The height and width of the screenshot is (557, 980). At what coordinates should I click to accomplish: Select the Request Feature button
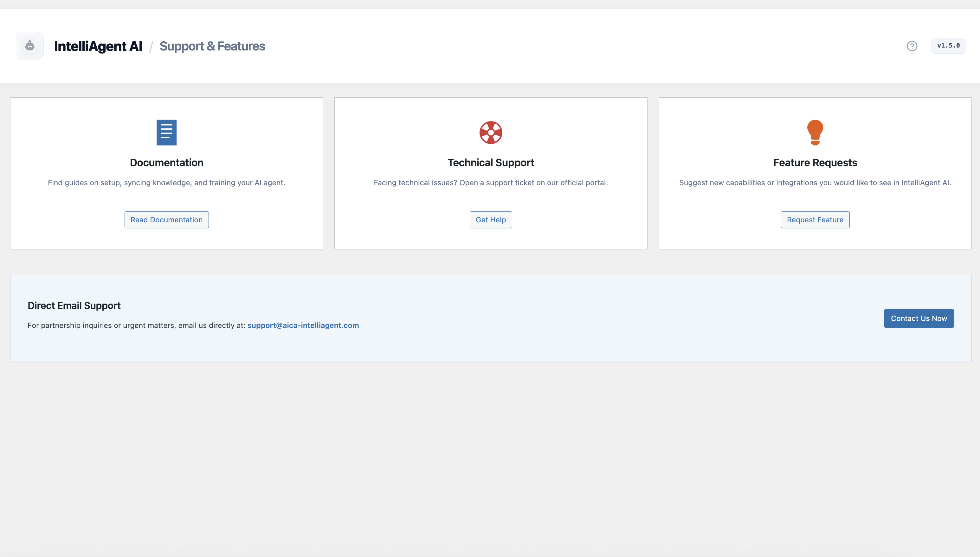click(815, 220)
